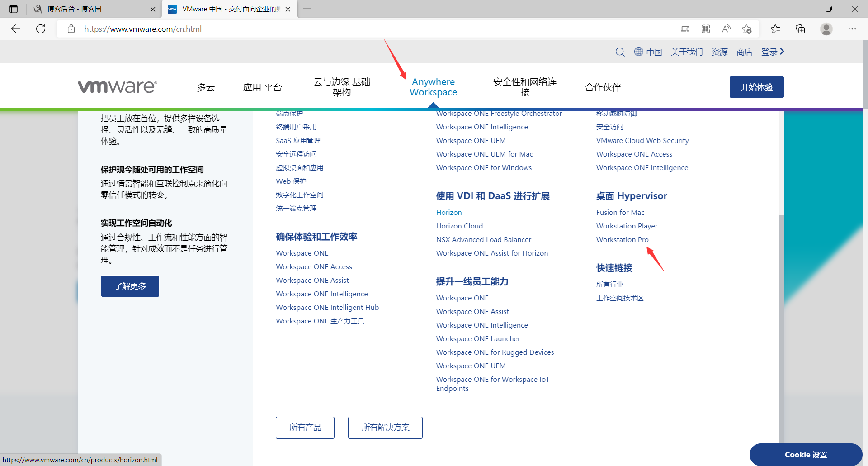View site information lock icon
This screenshot has height=466, width=868.
click(x=71, y=29)
